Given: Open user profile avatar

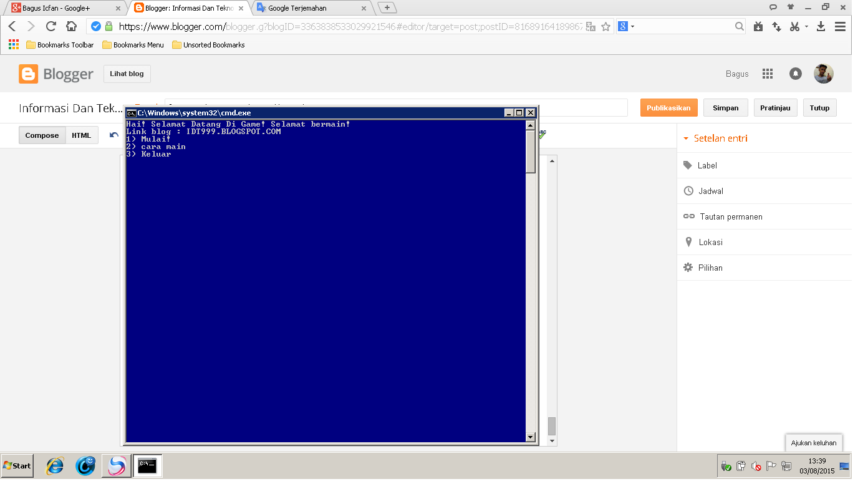Looking at the screenshot, I should (823, 74).
